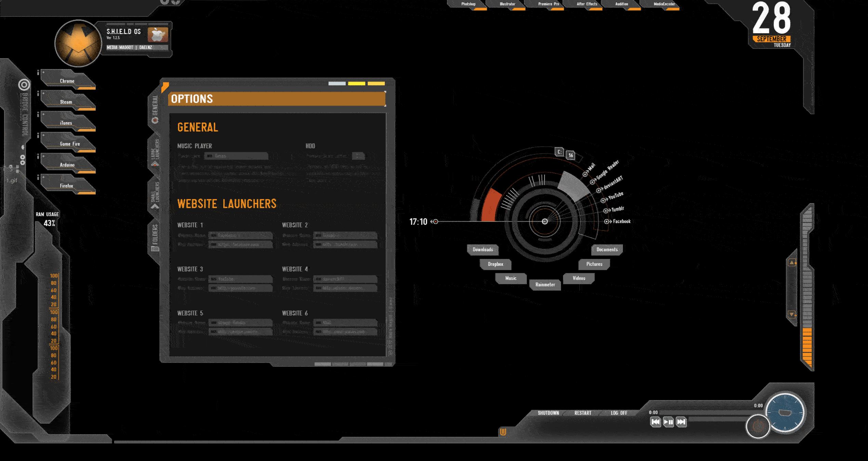Launch Chrome from the left launcher
Viewport: 868px width, 461px height.
67,81
